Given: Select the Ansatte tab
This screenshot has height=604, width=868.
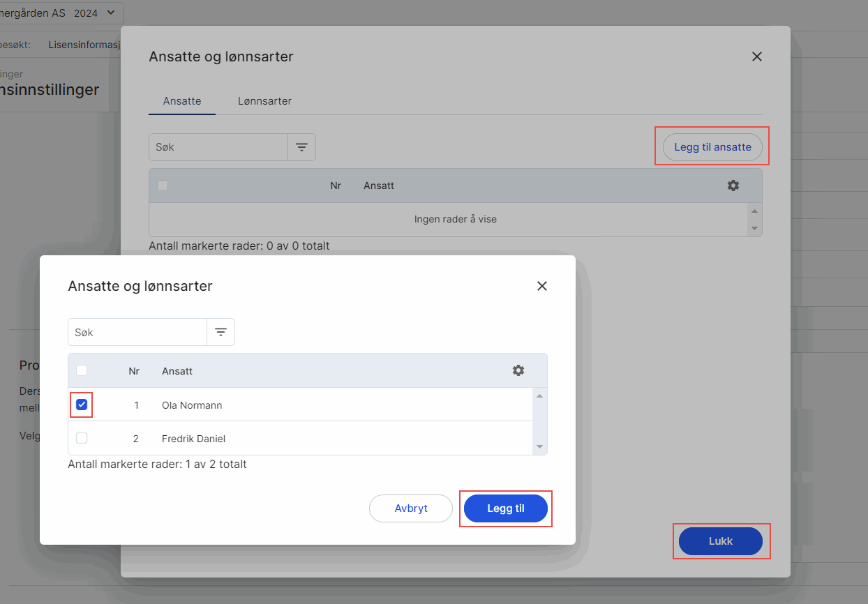Looking at the screenshot, I should coord(182,101).
